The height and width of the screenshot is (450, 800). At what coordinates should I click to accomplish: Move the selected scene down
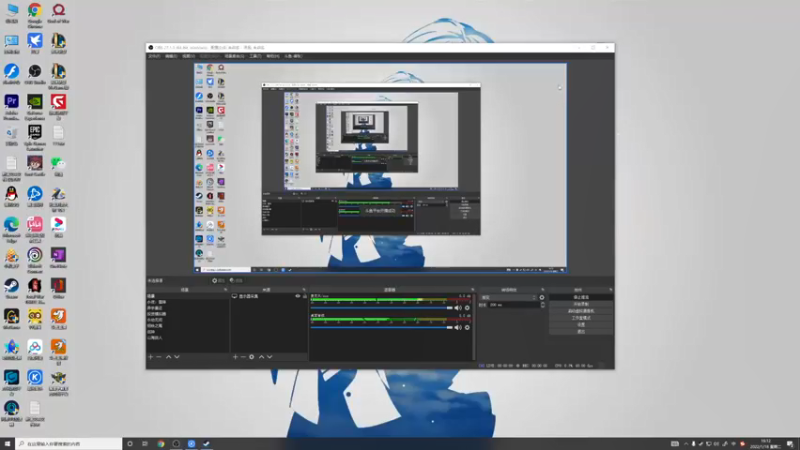[177, 357]
